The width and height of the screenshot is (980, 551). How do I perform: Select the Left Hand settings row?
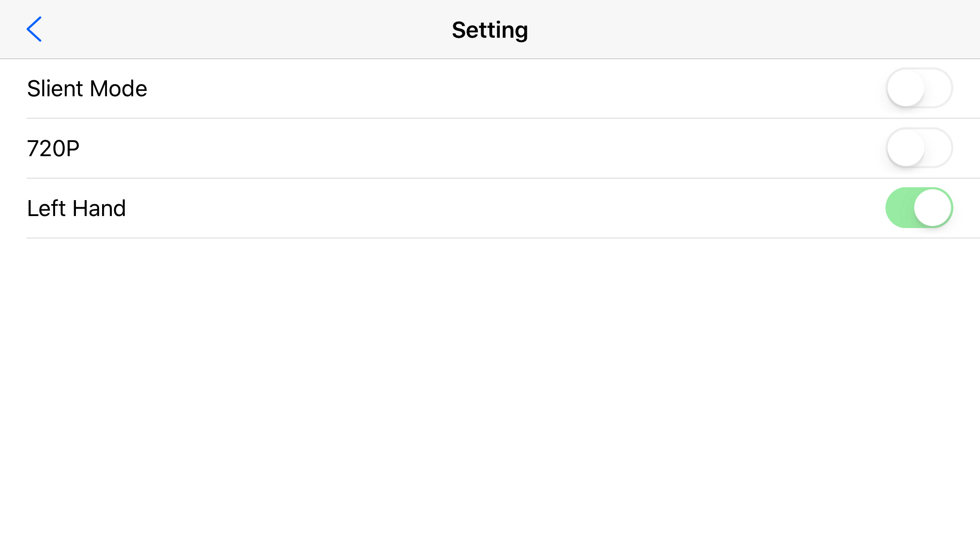[490, 208]
